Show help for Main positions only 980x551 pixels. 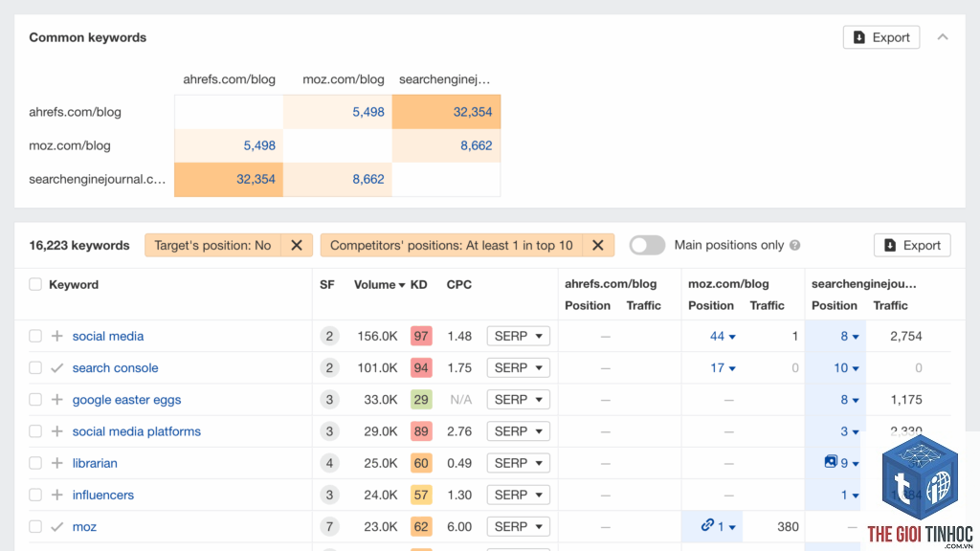795,246
